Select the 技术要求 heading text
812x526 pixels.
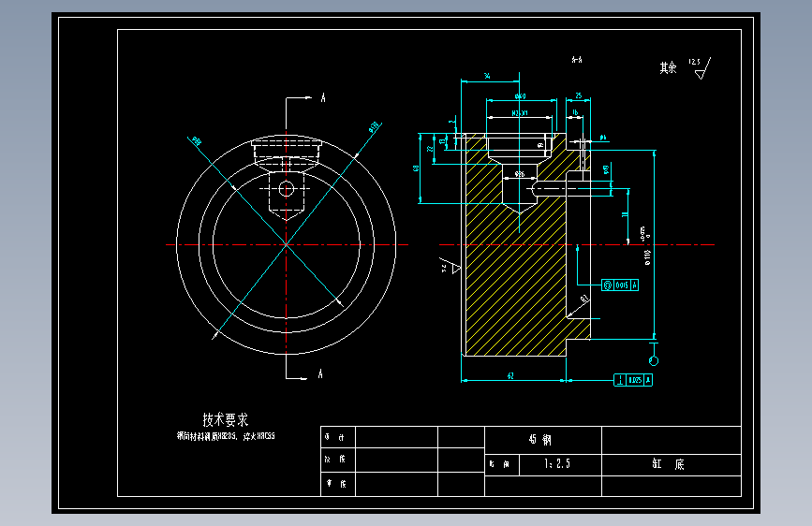(226, 419)
